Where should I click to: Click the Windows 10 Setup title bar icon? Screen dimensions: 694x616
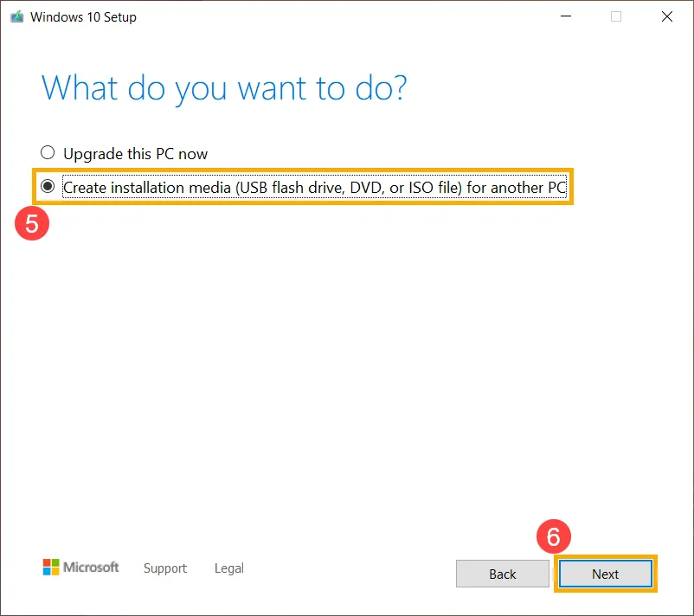click(16, 16)
